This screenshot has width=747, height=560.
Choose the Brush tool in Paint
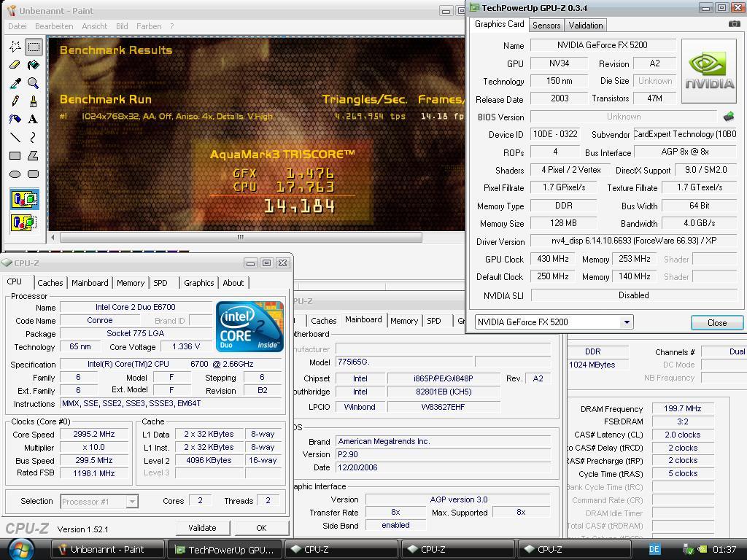coord(34,101)
